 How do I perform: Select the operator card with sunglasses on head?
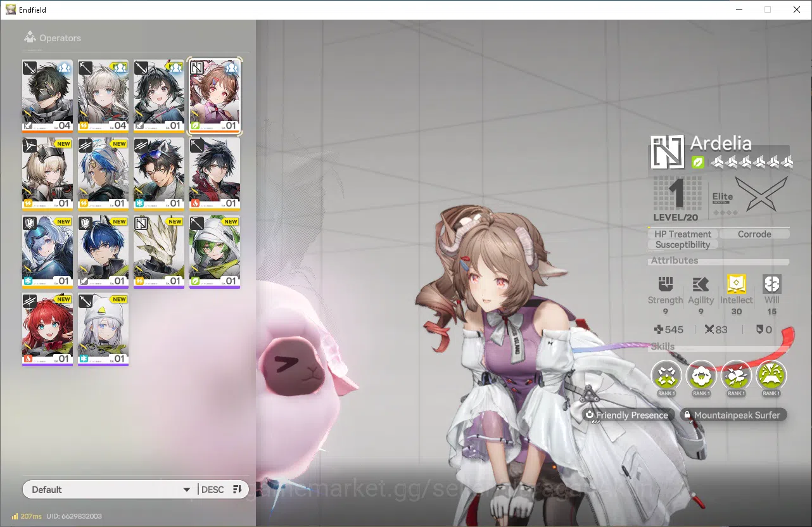(159, 174)
